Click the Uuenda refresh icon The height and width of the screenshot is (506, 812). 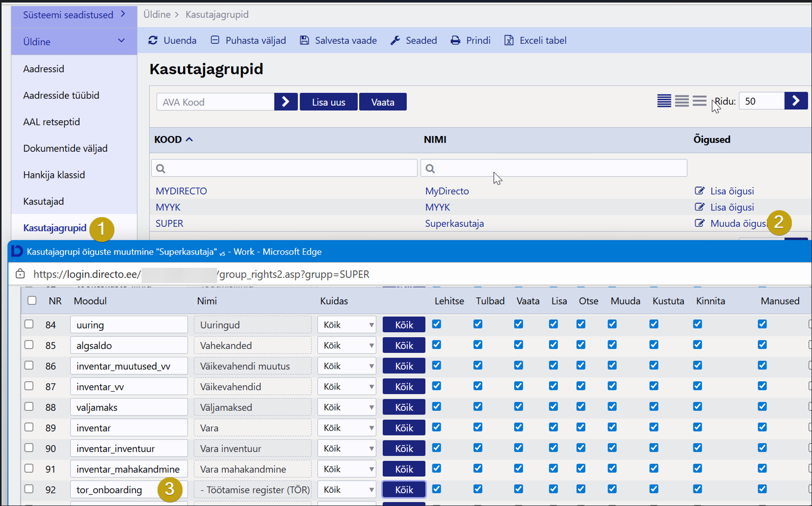tap(153, 40)
